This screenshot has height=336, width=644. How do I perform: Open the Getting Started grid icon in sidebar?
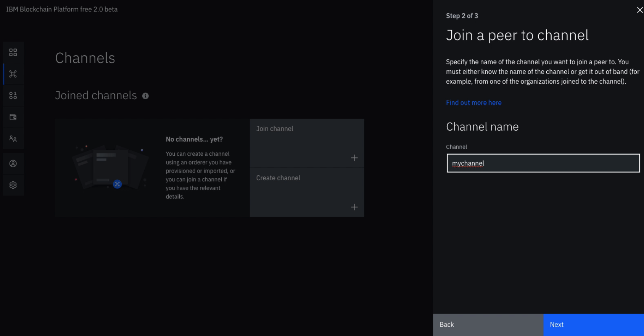point(13,52)
